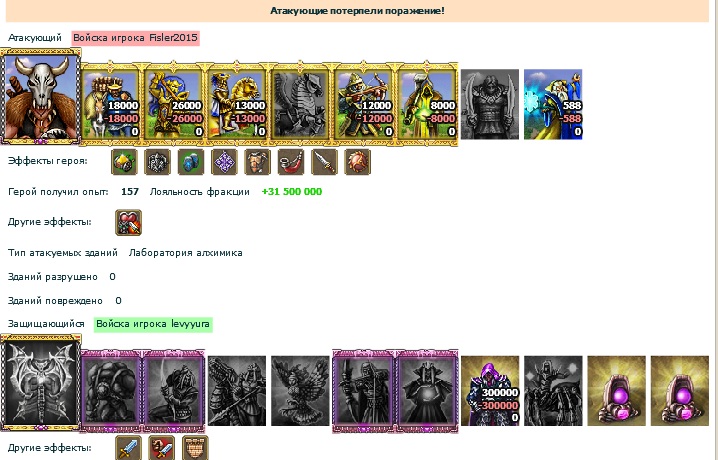This screenshot has height=460, width=718.
Task: Click the defender's winged demon hero portrait
Action: [x=41, y=382]
